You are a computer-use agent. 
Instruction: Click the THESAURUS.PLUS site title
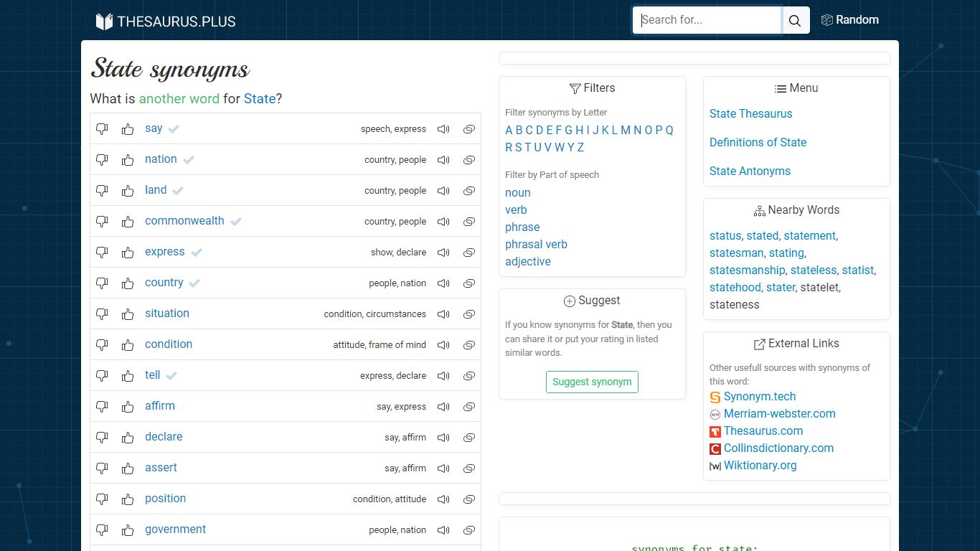coord(176,22)
